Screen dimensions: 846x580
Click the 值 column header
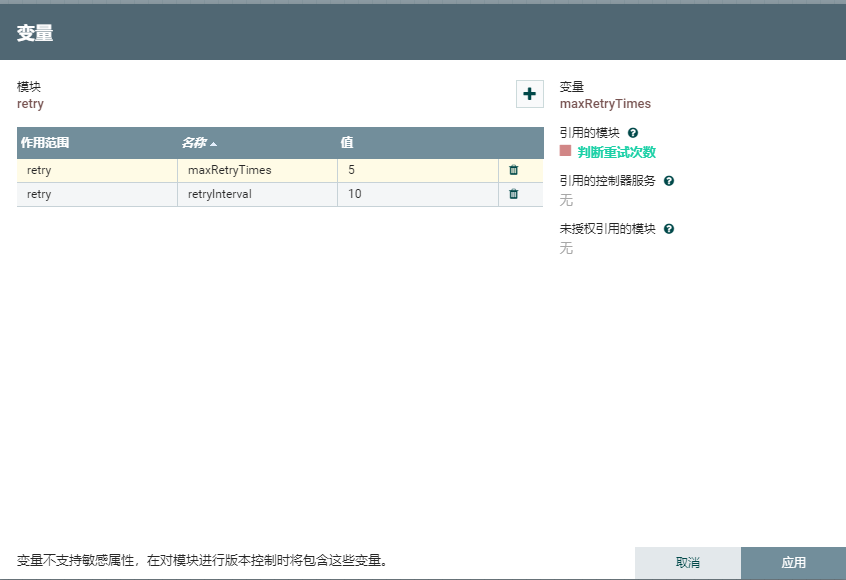(347, 143)
